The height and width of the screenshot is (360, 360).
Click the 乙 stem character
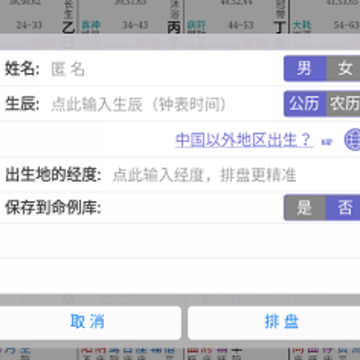pos(68,28)
